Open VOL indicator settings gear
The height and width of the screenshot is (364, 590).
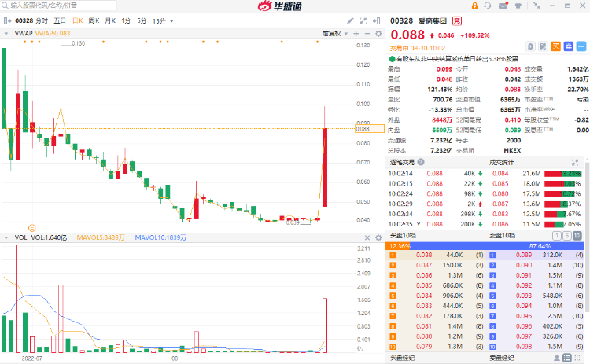pyautogui.click(x=378, y=237)
